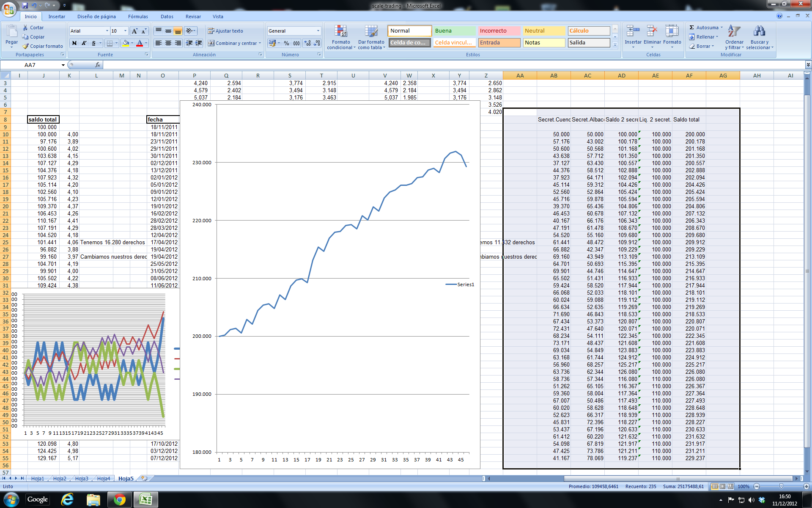Viewport: 812px width, 508px height.
Task: Open the Arial font name dropdown
Action: [x=107, y=31]
